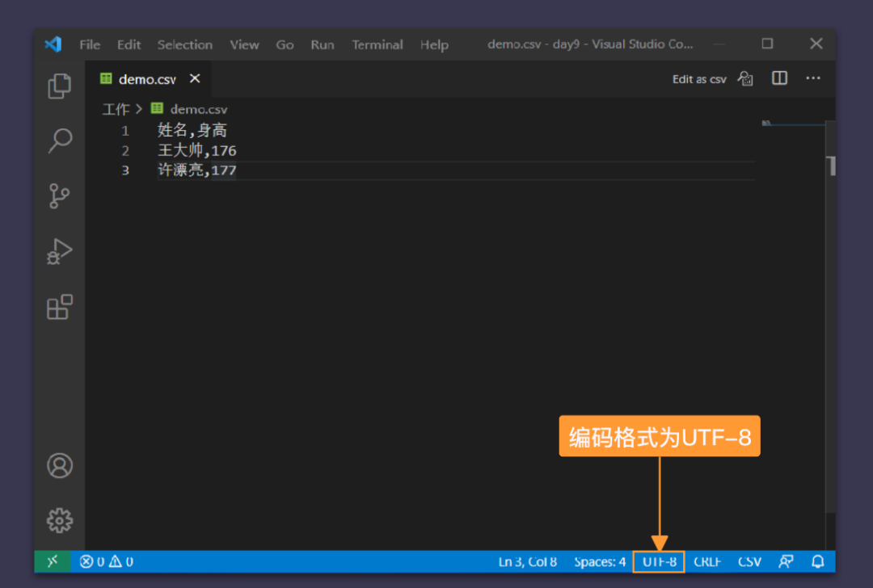This screenshot has height=588, width=873.
Task: Toggle the split editor icon
Action: click(x=778, y=78)
